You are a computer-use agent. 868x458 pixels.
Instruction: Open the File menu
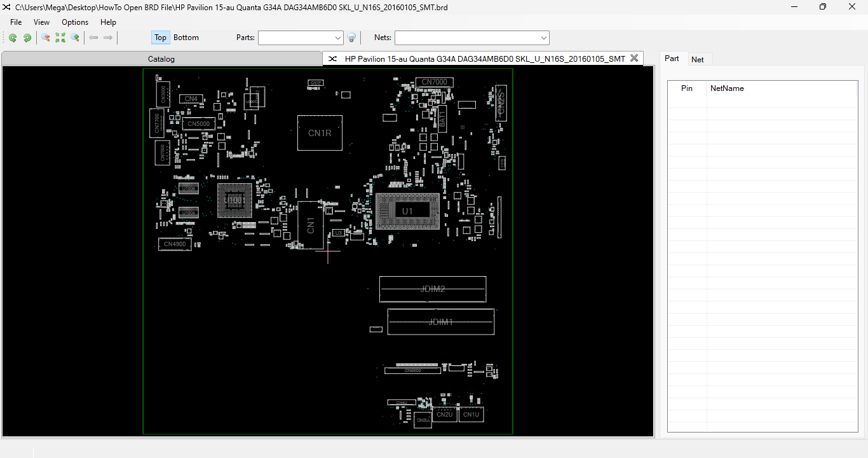coord(16,22)
